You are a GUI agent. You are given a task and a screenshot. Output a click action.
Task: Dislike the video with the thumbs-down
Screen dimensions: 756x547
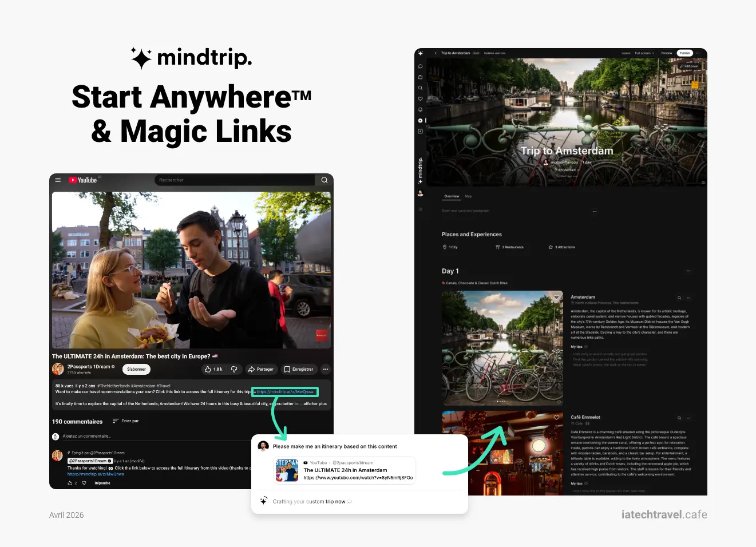[234, 370]
